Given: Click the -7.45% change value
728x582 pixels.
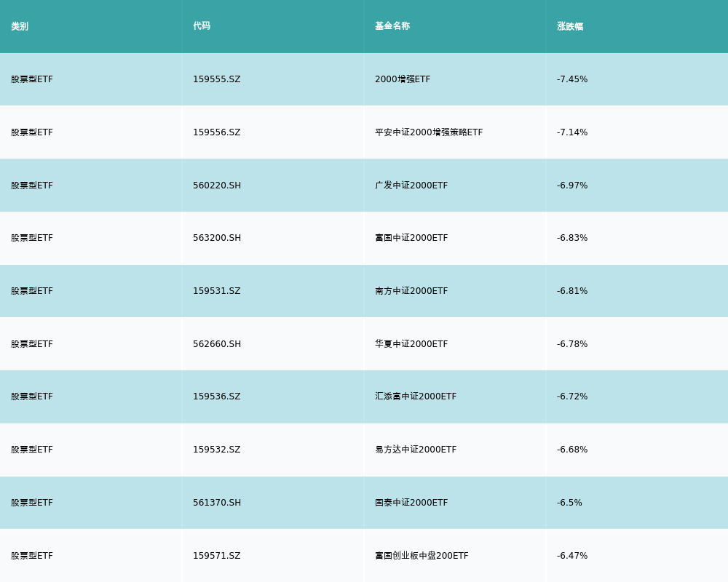Looking at the screenshot, I should (x=572, y=79).
